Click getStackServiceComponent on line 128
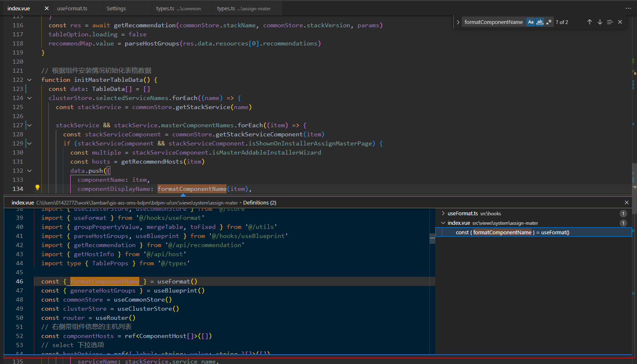This screenshot has width=637, height=364. (x=259, y=134)
